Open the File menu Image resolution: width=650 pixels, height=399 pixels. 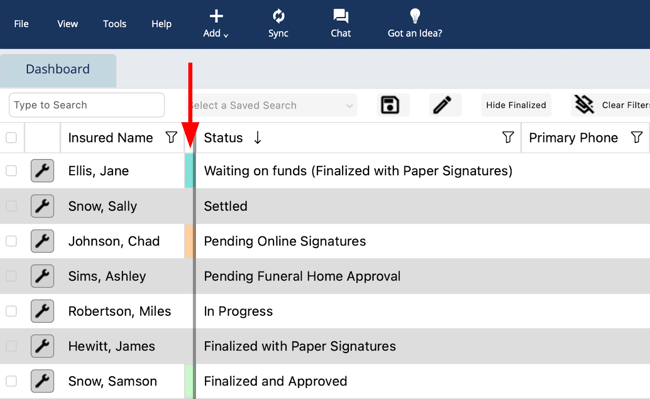coord(21,24)
